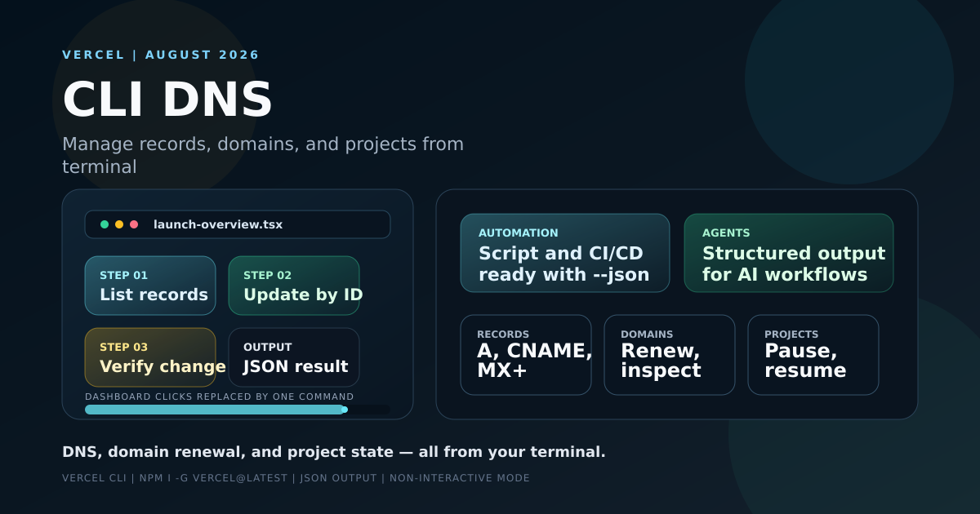This screenshot has width=980, height=514.
Task: Open the Step 03 Verify change card
Action: point(150,357)
